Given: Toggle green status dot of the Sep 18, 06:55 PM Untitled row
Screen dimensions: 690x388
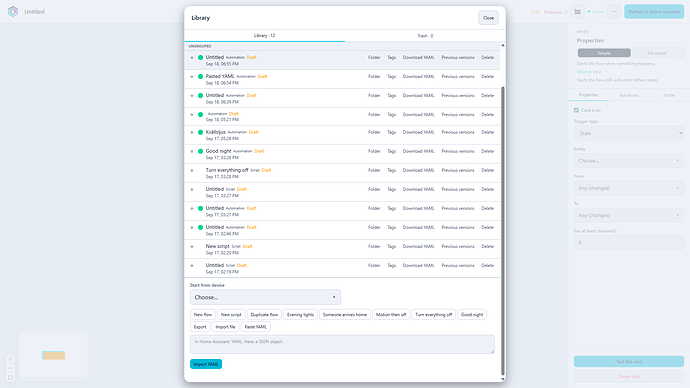Looking at the screenshot, I should pos(200,58).
